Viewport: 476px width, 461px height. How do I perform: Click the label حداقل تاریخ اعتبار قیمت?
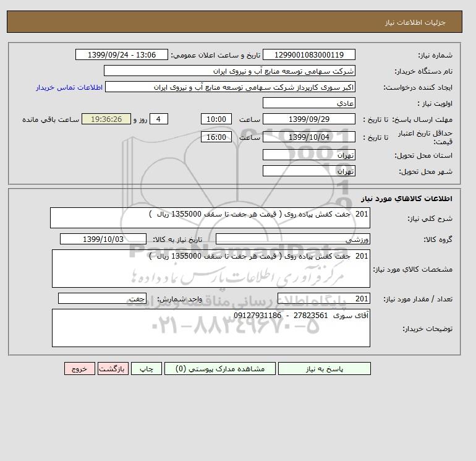(425, 137)
